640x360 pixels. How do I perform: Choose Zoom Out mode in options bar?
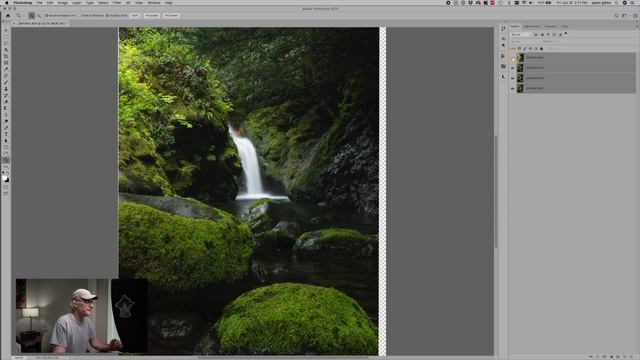click(39, 16)
